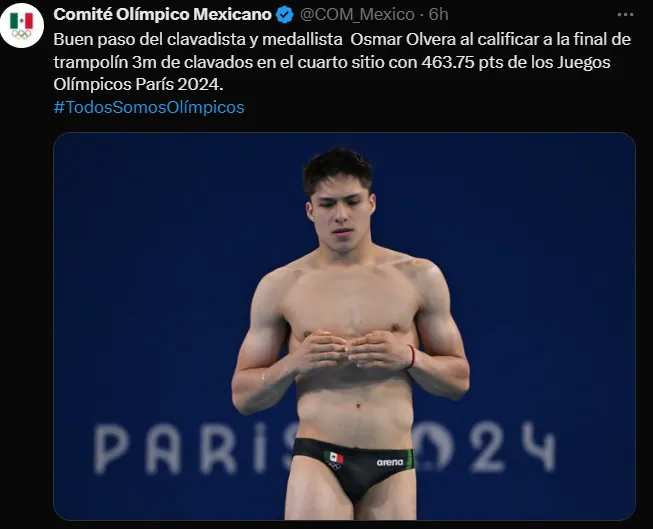Open the three-dot more options menu
653x529 pixels.
click(x=625, y=15)
